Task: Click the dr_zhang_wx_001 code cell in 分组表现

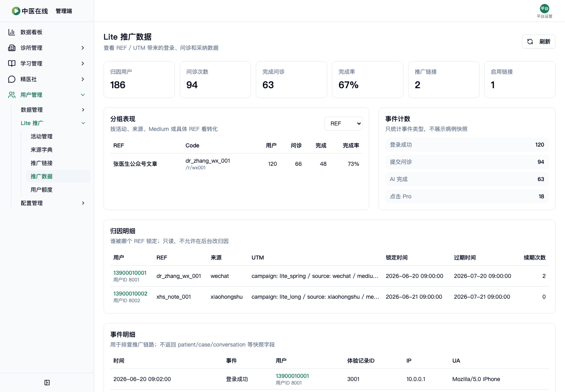Action: click(208, 161)
